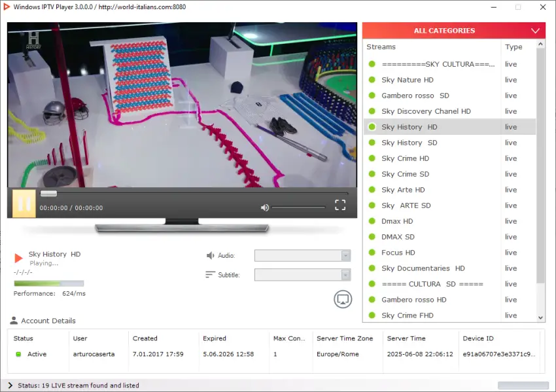Select the Sky History HD stream

(x=449, y=127)
